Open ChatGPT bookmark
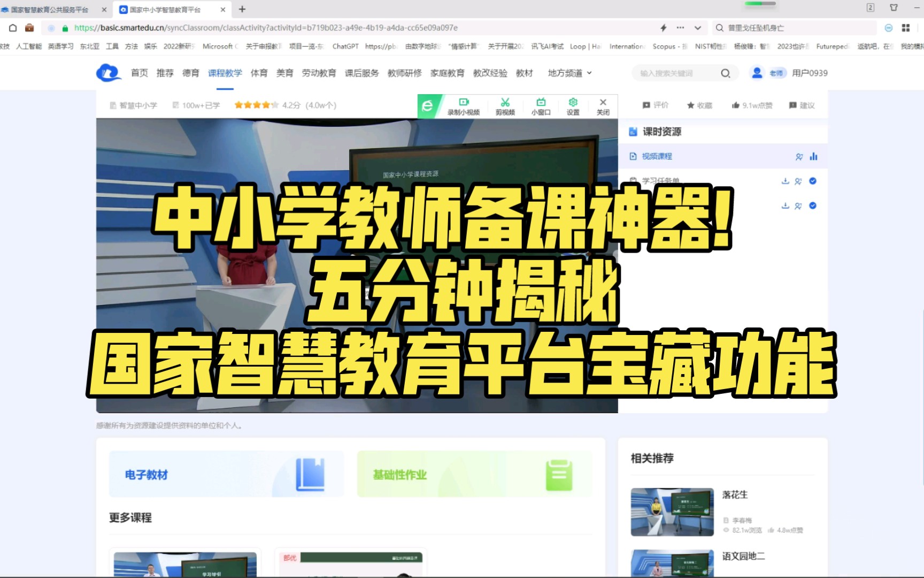924x578 pixels. pos(345,47)
